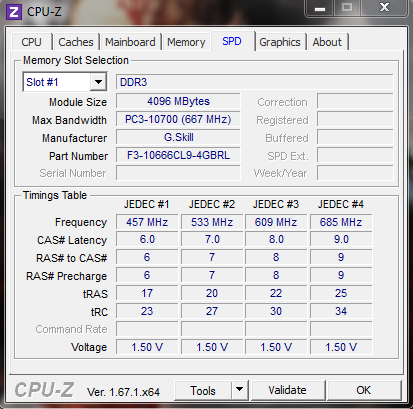Click the CAS# Latency 6.0 cell
Viewport: 413px width, 409px height.
point(147,239)
